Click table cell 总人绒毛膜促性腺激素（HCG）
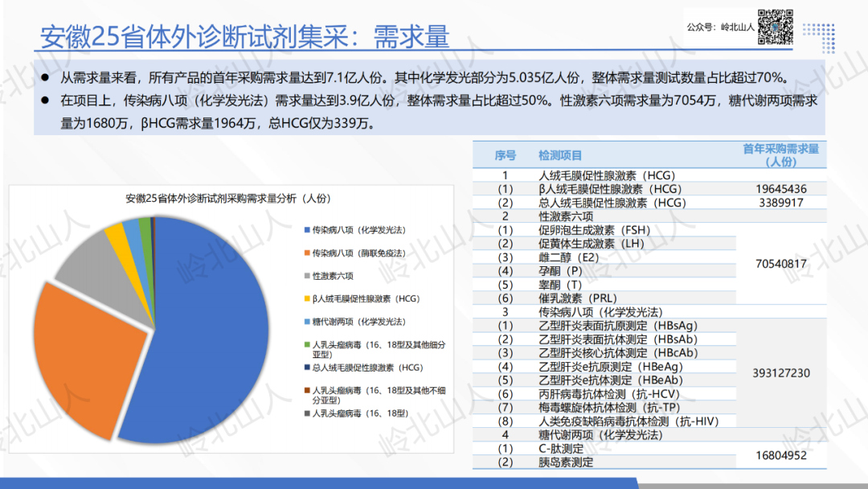This screenshot has width=868, height=489. pyautogui.click(x=612, y=203)
